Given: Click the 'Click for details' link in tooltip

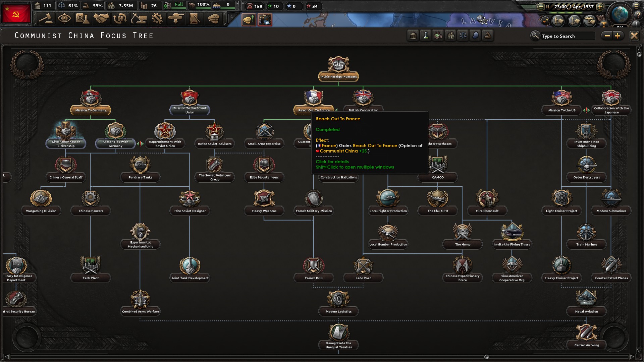Looking at the screenshot, I should coord(332,162).
